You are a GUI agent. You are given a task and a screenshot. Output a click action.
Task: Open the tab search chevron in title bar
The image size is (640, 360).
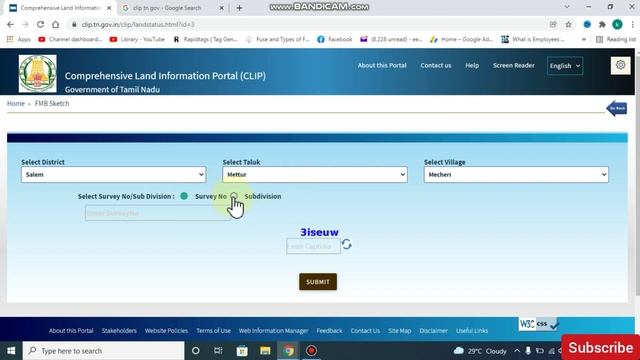[567, 7]
